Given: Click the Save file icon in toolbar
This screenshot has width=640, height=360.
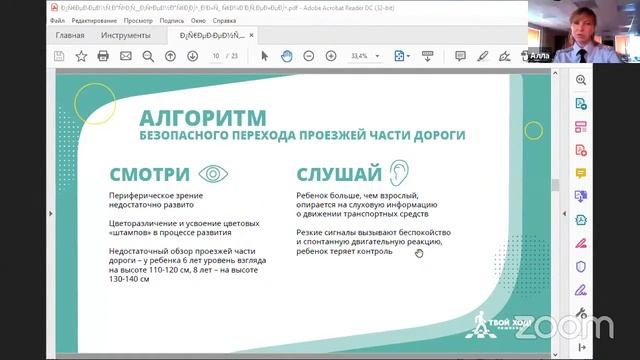Looking at the screenshot, I should [59, 56].
